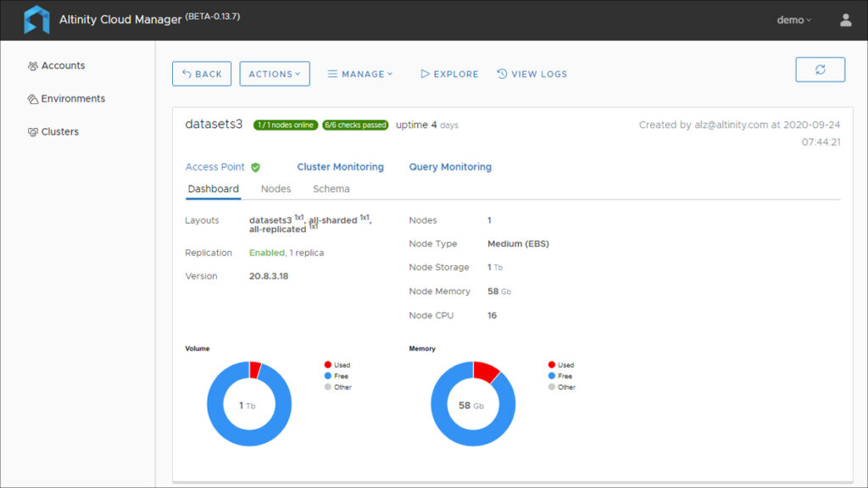Click the Created by alz@altinity.com text
Image resolution: width=868 pixels, height=488 pixels.
(739, 133)
